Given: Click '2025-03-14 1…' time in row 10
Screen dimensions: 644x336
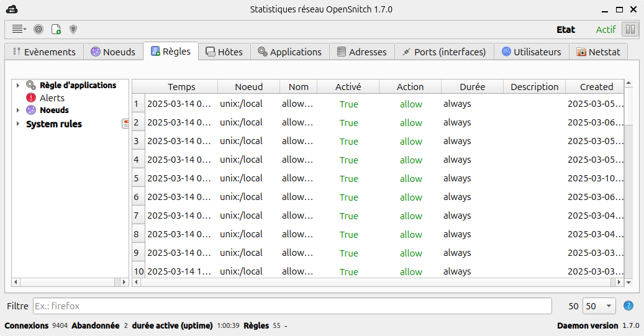Looking at the screenshot, I should (x=179, y=271).
